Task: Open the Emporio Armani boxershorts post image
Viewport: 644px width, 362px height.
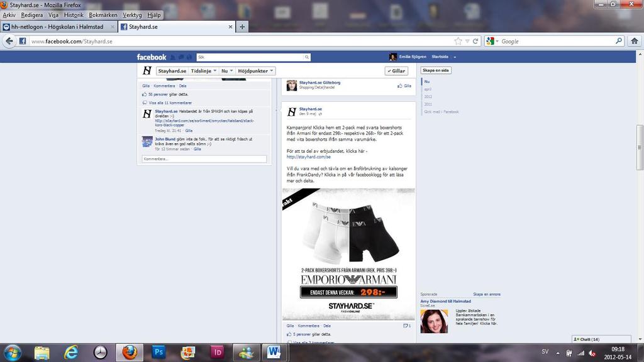Action: tap(348, 254)
